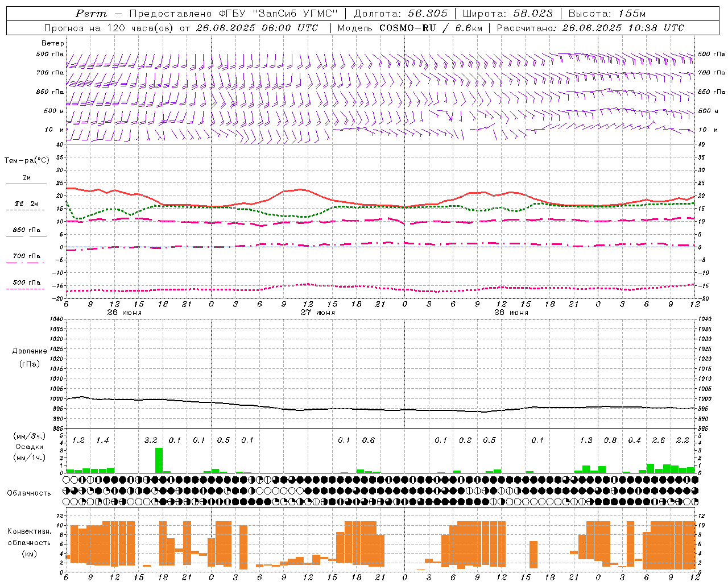Click the (мм/1ч.) units label

tap(30, 458)
